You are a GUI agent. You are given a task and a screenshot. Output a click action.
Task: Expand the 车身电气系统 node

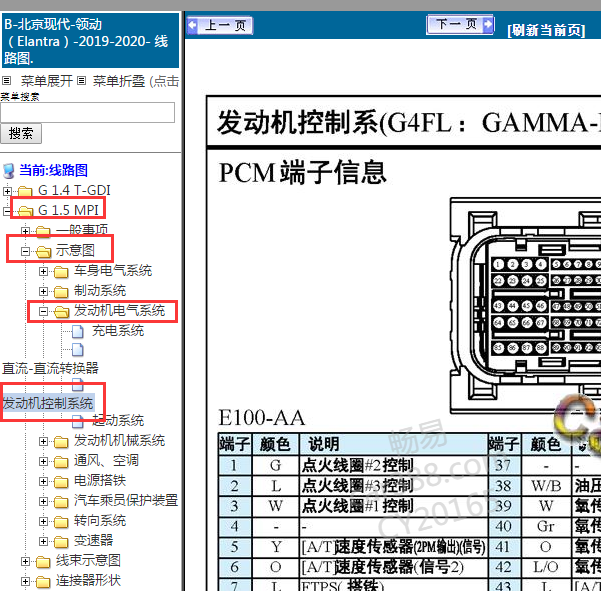pyautogui.click(x=43, y=271)
